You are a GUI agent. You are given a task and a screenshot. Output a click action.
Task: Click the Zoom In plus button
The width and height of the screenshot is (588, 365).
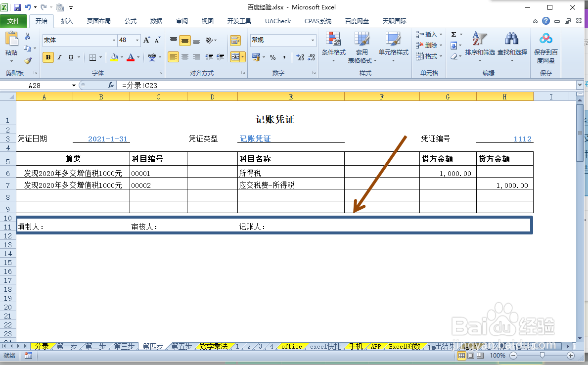tap(571, 355)
